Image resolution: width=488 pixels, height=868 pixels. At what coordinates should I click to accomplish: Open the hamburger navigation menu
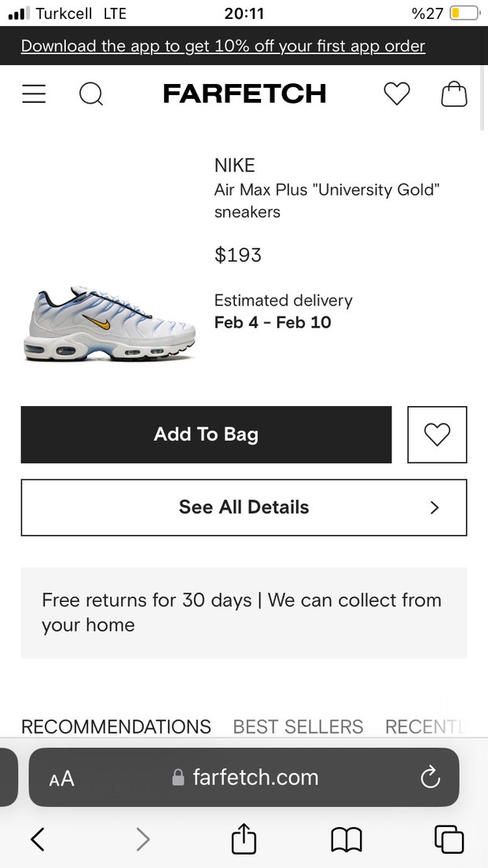click(x=34, y=93)
